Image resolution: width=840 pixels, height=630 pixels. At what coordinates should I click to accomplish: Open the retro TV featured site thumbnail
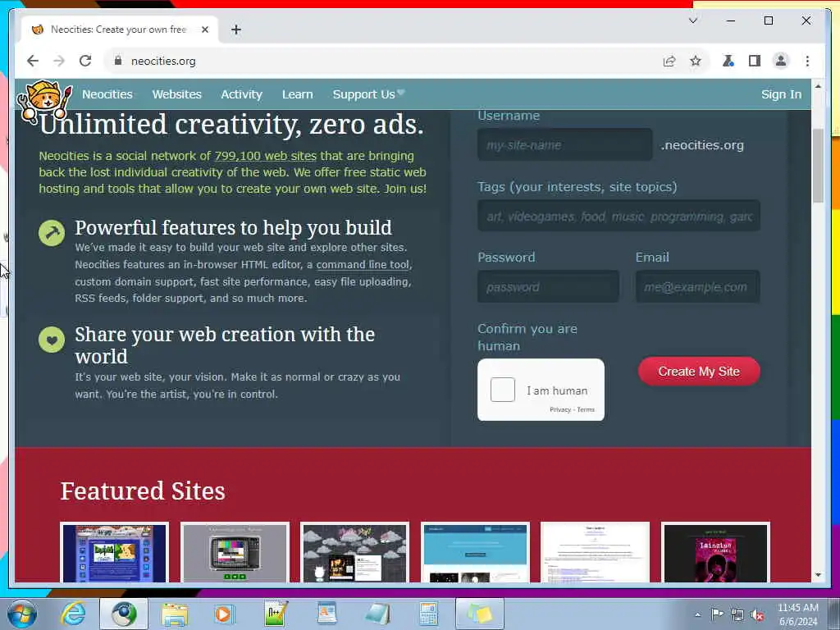[x=235, y=552]
